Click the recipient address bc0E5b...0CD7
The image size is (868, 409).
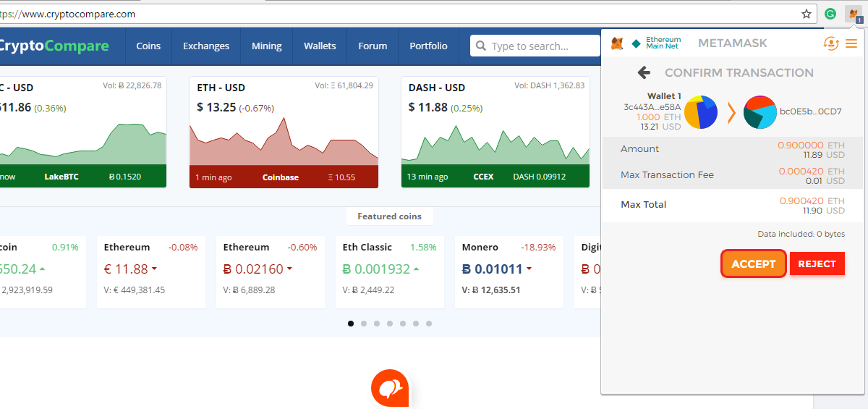point(810,111)
